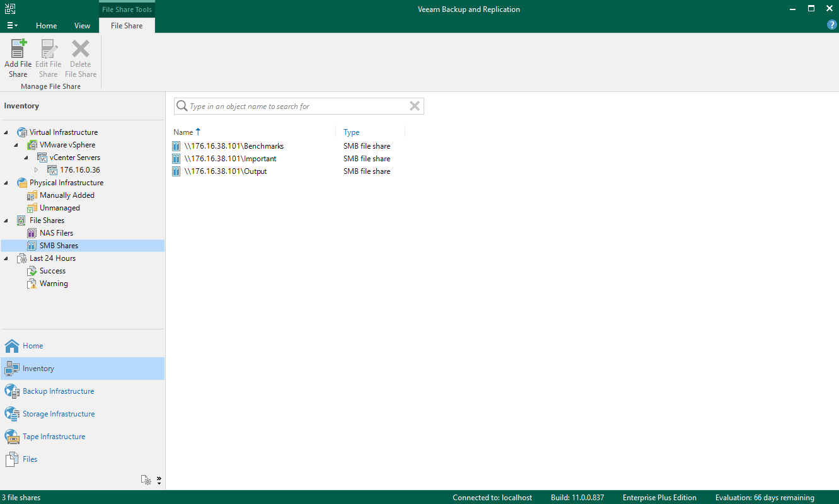Click the Add File Share icon
The width and height of the screenshot is (839, 504).
(x=18, y=49)
